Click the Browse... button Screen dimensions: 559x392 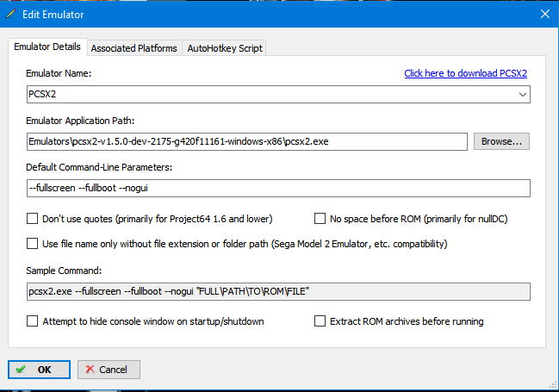click(501, 141)
